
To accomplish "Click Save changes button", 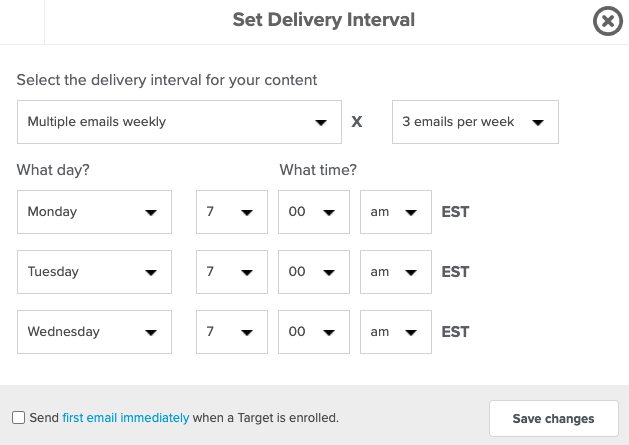I will pyautogui.click(x=554, y=419).
